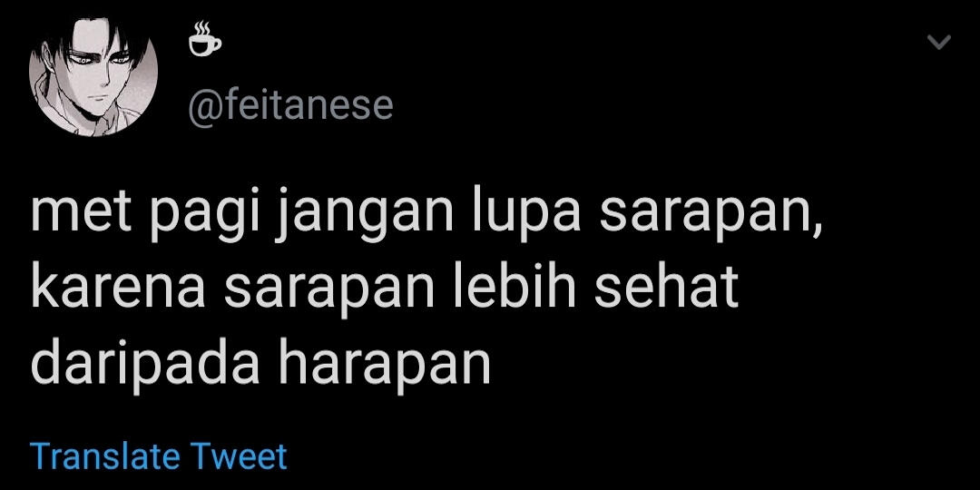
Task: Click the word "karena" in the tweet
Action: tap(118, 290)
